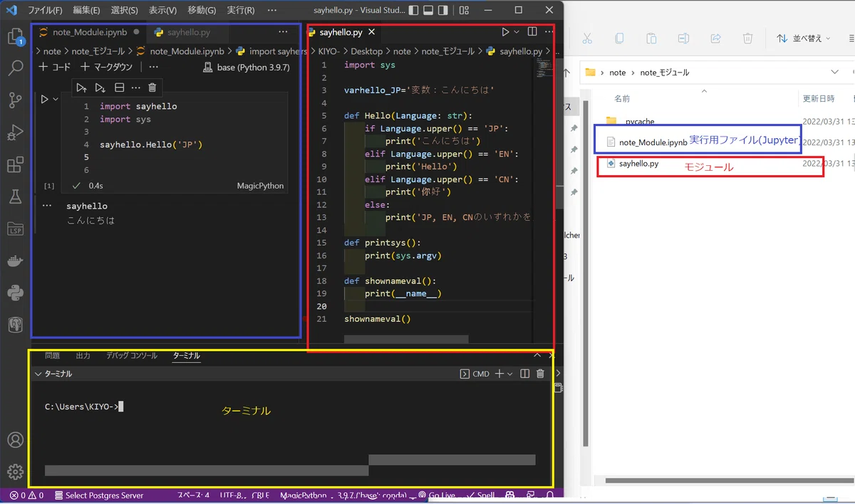Image resolution: width=855 pixels, height=504 pixels.
Task: Switch to the 問題 panel tab
Action: click(52, 355)
